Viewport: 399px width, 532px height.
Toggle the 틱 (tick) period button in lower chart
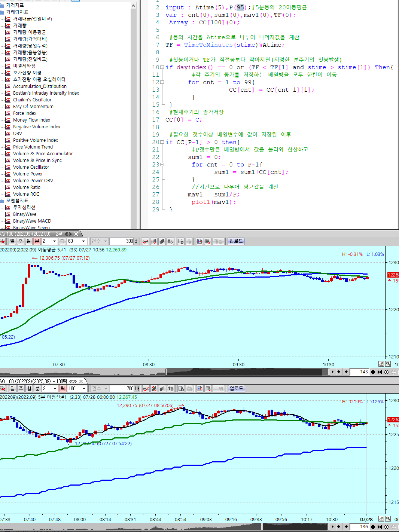(63, 389)
